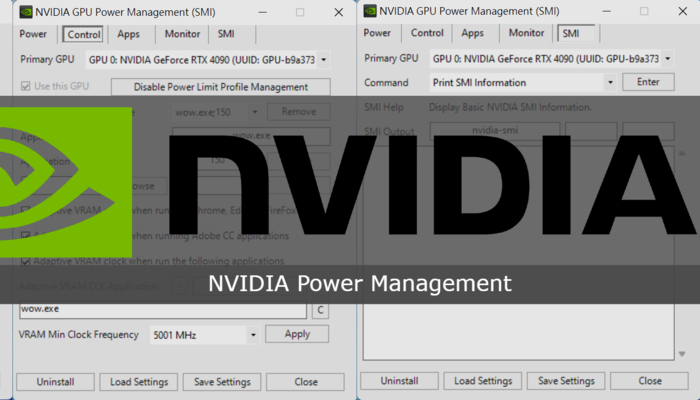Viewport: 700px width, 400px height.
Task: Expand the Primary GPU dropdown in the right window
Action: point(668,58)
